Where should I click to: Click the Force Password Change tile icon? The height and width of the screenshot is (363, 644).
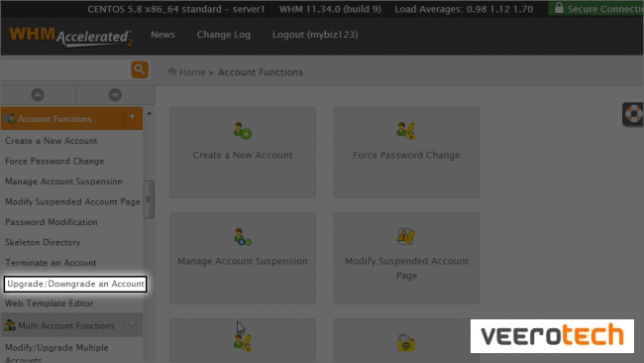[x=406, y=131]
